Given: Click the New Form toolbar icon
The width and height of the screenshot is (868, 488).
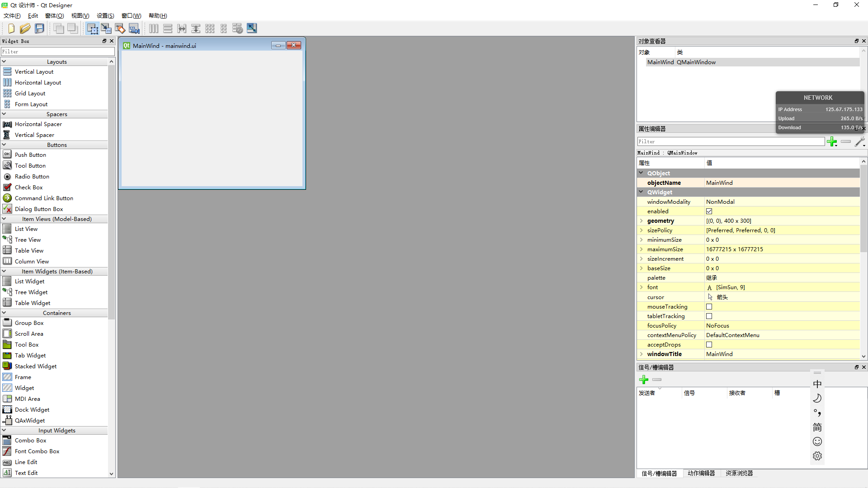Looking at the screenshot, I should (11, 28).
